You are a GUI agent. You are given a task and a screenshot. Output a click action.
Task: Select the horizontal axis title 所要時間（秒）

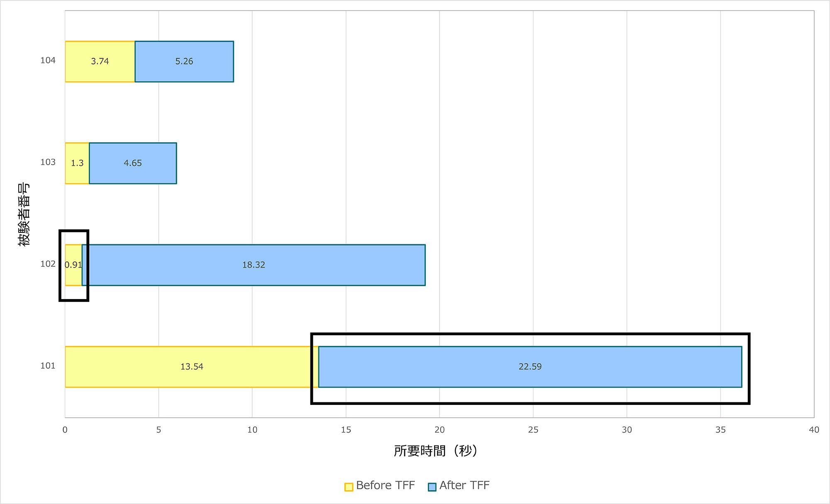pyautogui.click(x=435, y=451)
